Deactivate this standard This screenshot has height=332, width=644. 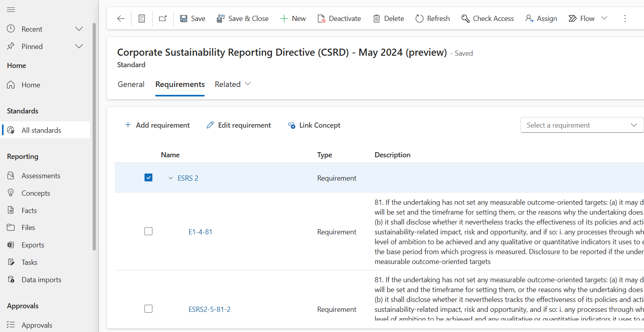(x=339, y=19)
